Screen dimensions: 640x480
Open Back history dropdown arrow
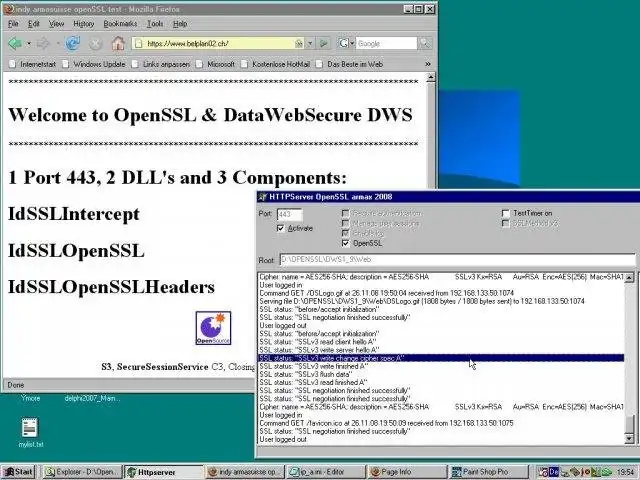coord(29,43)
